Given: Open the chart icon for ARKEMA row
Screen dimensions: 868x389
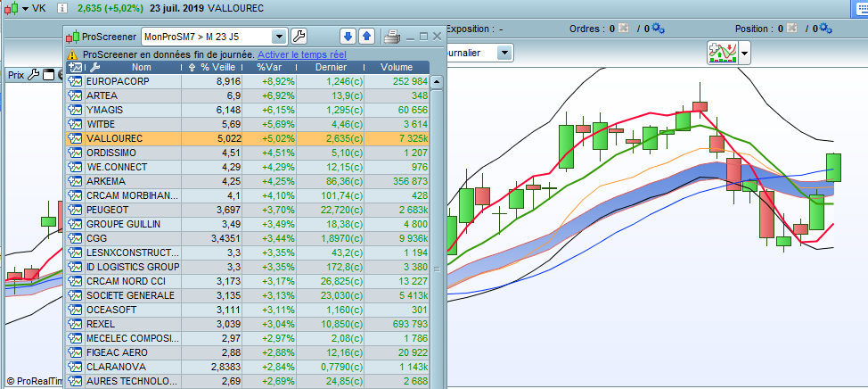Looking at the screenshot, I should (75, 181).
